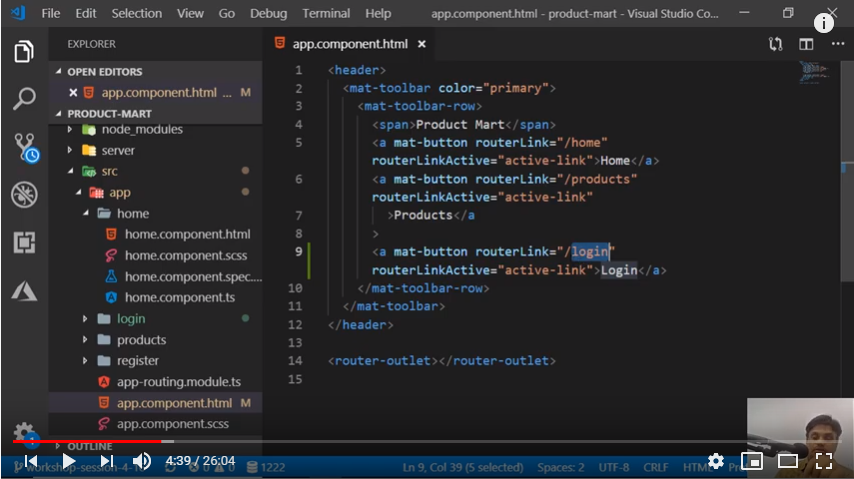Close the app.component.html editor tab
This screenshot has width=854, height=479.
click(x=422, y=44)
